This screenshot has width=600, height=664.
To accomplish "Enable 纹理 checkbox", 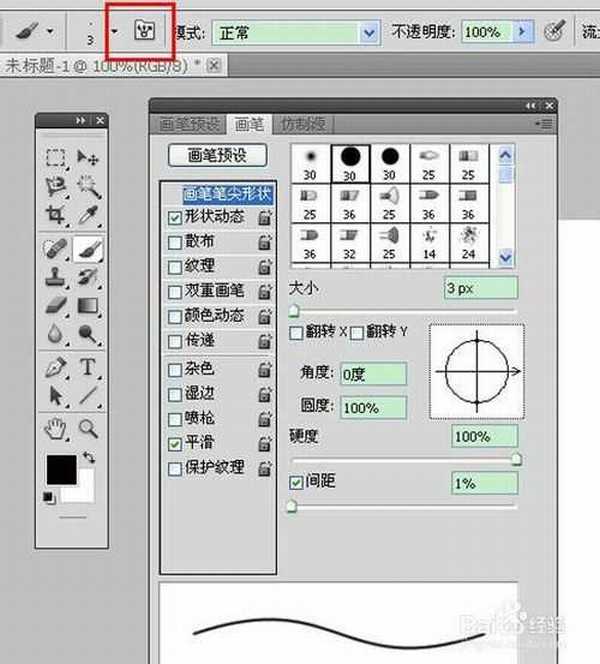I will 174,267.
